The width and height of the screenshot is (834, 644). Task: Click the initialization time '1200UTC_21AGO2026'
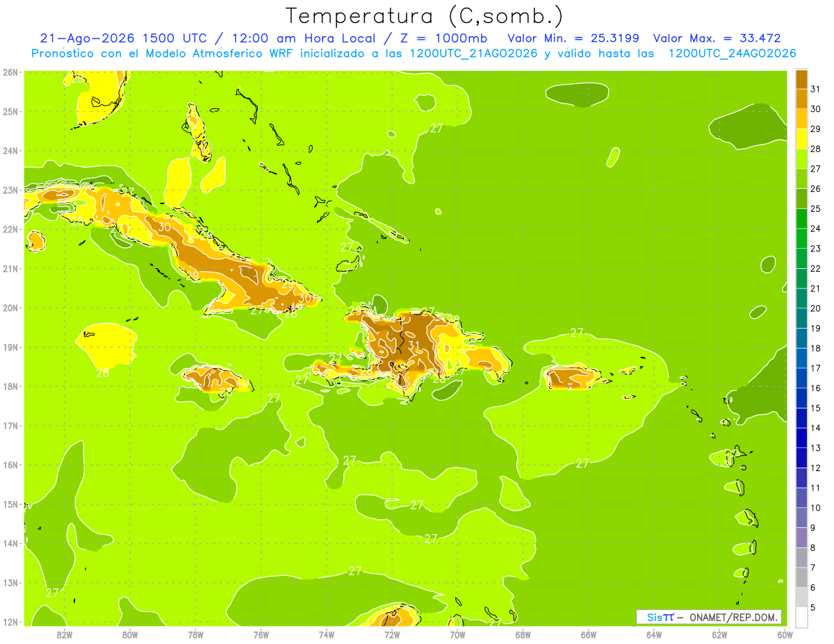[474, 53]
